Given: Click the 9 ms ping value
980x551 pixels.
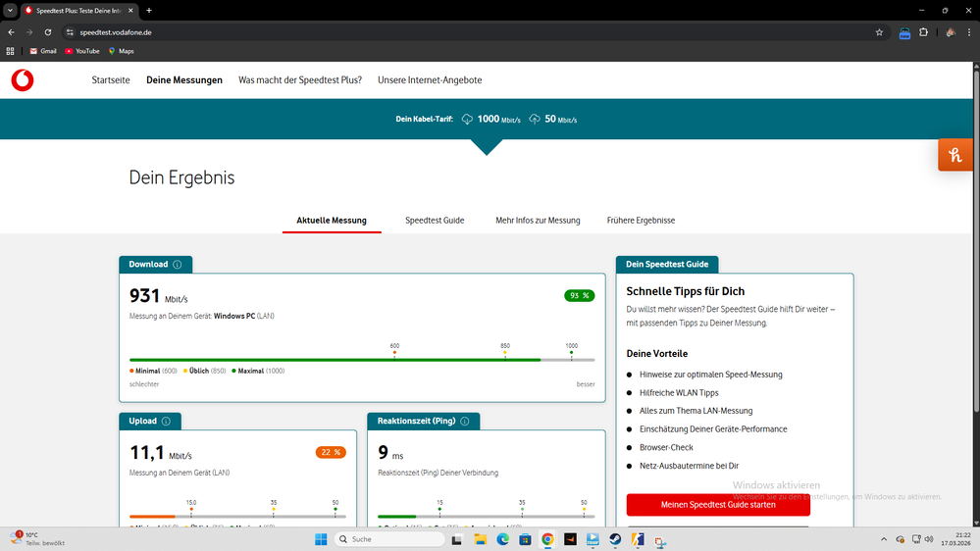Looking at the screenshot, I should pyautogui.click(x=390, y=452).
